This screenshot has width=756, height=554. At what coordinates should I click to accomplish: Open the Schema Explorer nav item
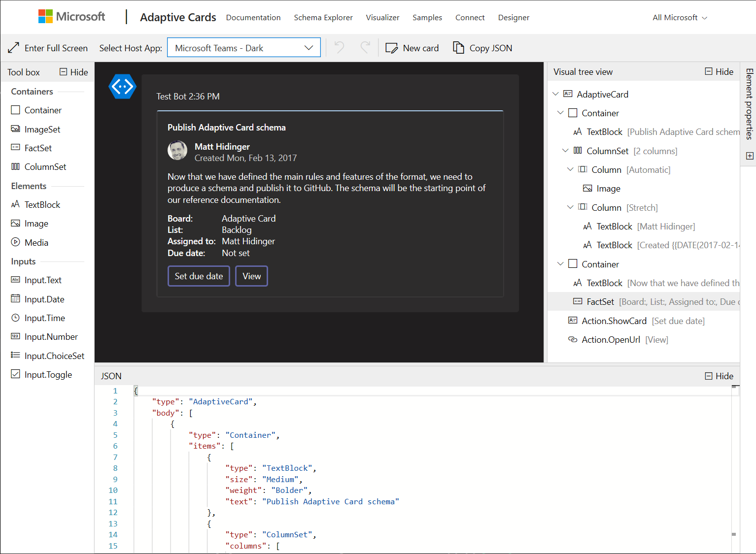(323, 17)
